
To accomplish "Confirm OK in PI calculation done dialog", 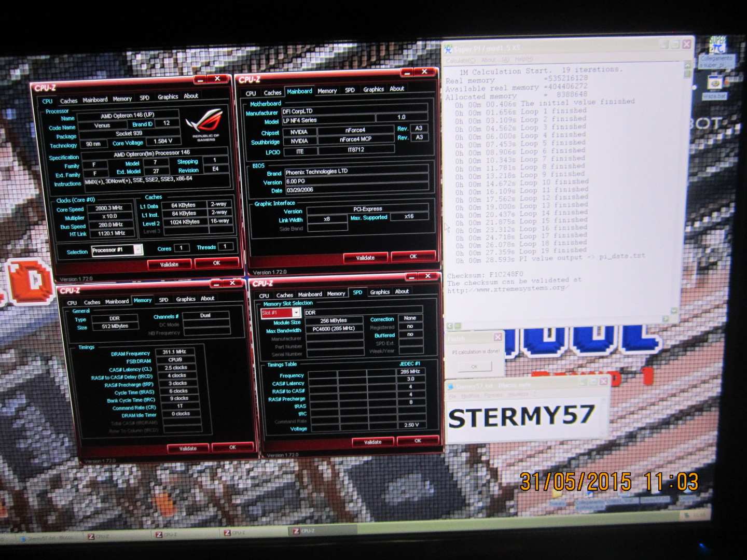I will [474, 367].
